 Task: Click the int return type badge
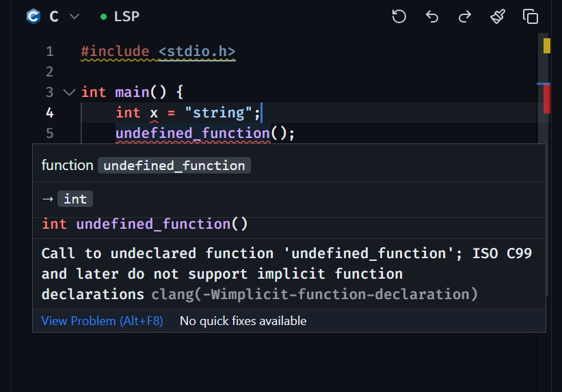coord(75,199)
